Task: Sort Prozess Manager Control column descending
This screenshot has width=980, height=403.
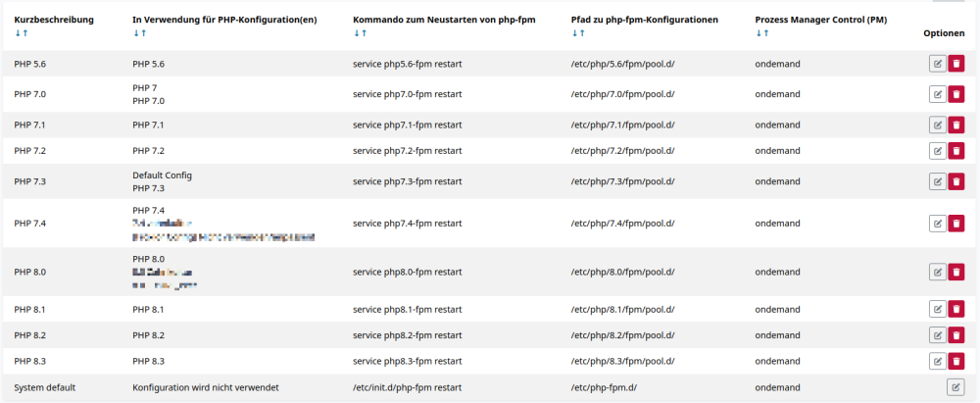Action: click(759, 33)
